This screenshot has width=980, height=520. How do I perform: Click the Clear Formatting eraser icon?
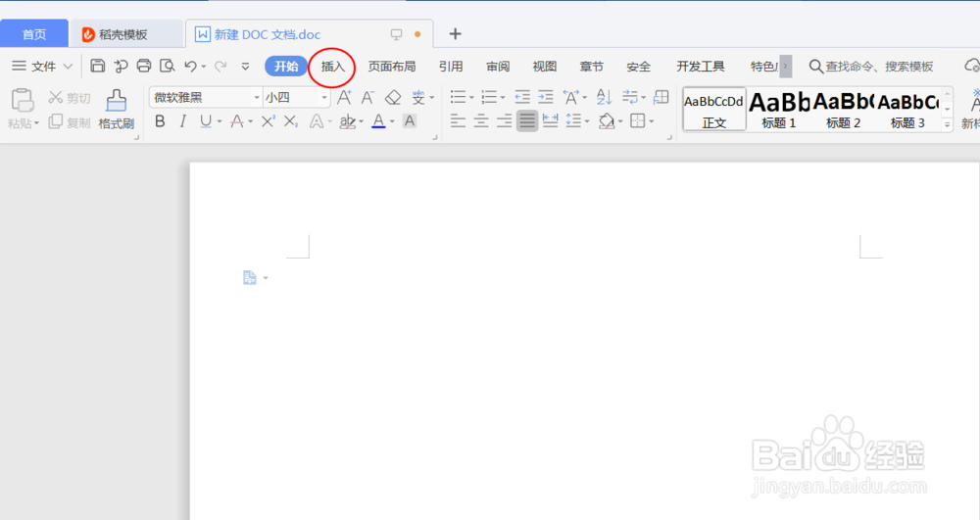coord(393,97)
